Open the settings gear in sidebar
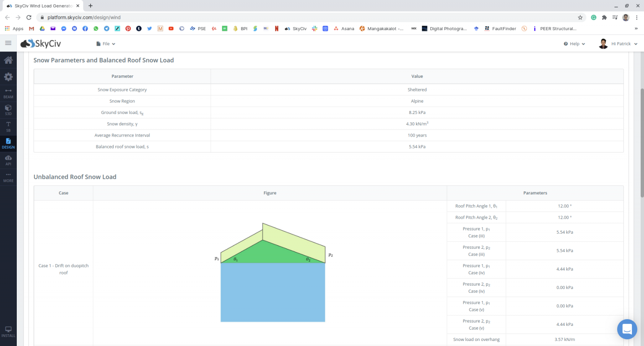 coord(8,77)
